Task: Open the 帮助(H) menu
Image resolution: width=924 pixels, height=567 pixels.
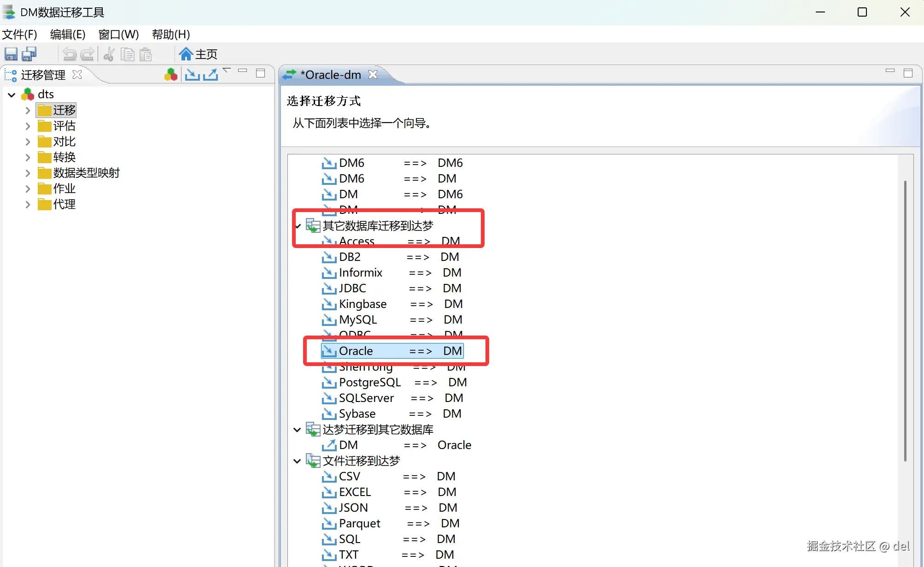Action: (x=171, y=35)
